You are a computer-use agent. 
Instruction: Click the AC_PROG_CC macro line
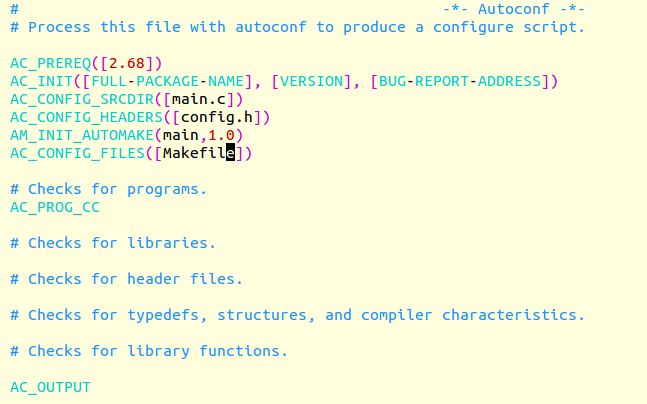coord(55,208)
